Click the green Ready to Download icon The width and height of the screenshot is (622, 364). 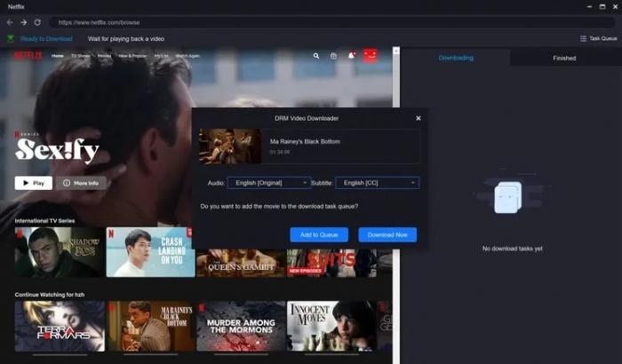[x=11, y=38]
